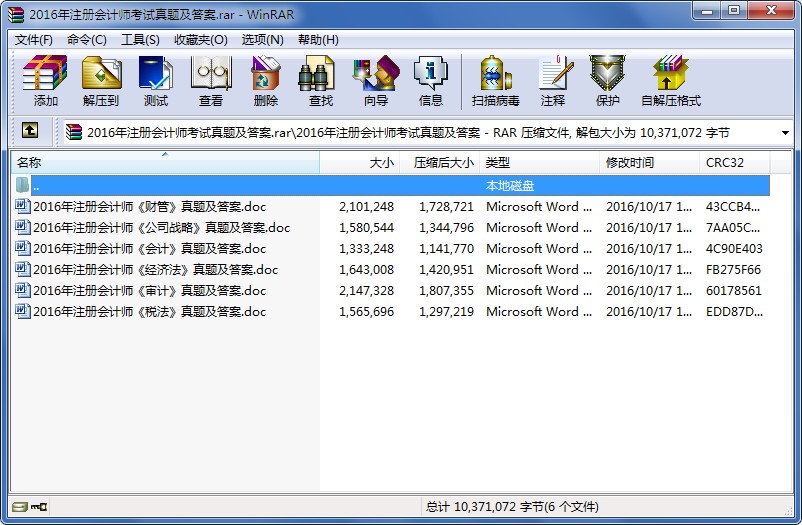Click CRC32 value FB275F66
The height and width of the screenshot is (525, 802).
[733, 269]
